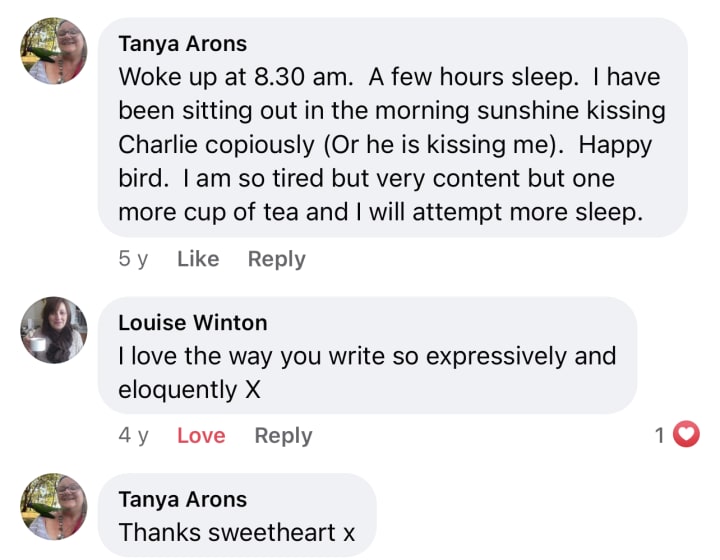
Task: Visit Louise Winton's profile via her name
Action: coord(192,322)
